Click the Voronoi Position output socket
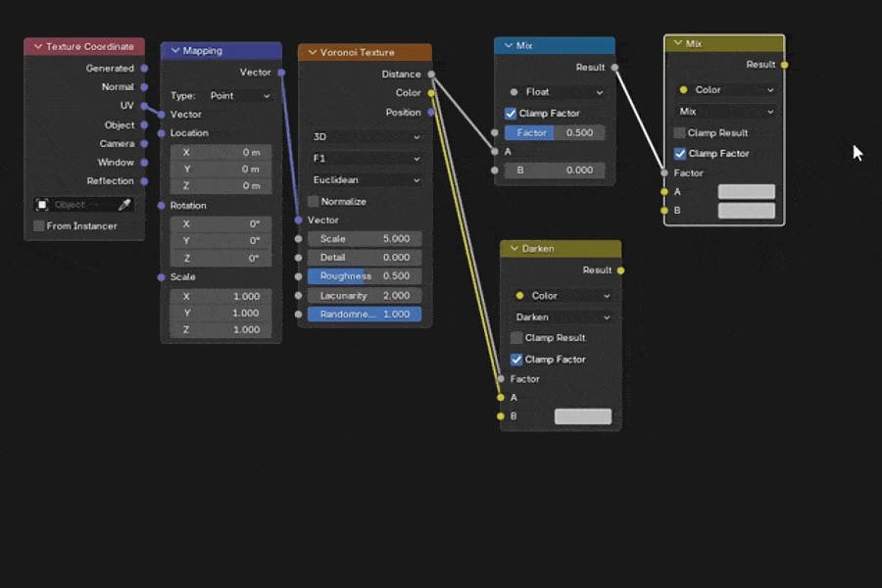Screen dimensions: 882x588 pos(431,113)
